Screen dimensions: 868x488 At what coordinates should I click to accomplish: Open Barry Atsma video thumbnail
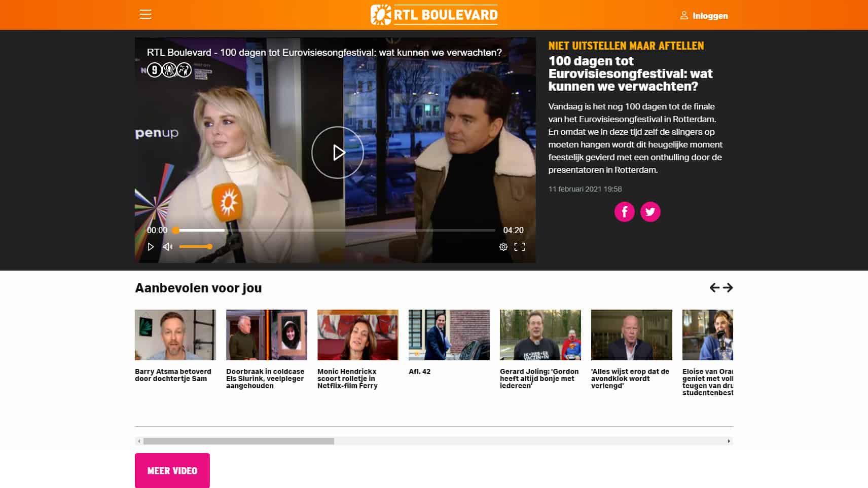pyautogui.click(x=175, y=335)
